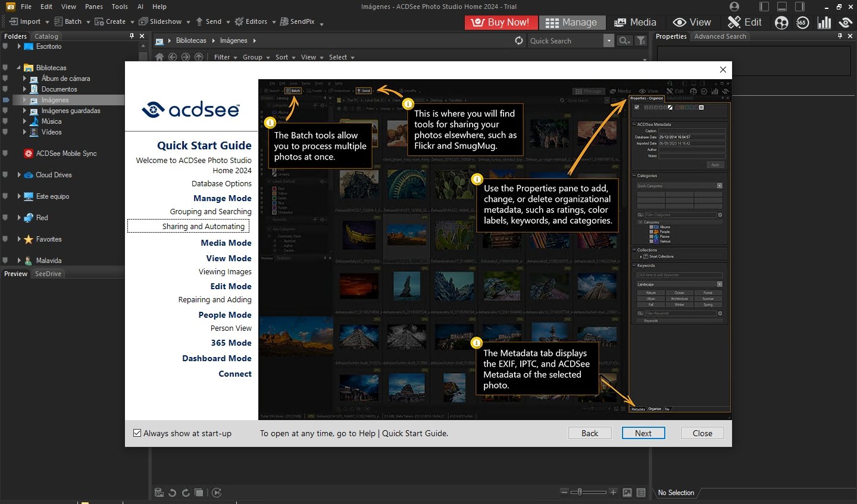Switch to View mode (eye icon)
The image size is (857, 504).
[x=692, y=22]
